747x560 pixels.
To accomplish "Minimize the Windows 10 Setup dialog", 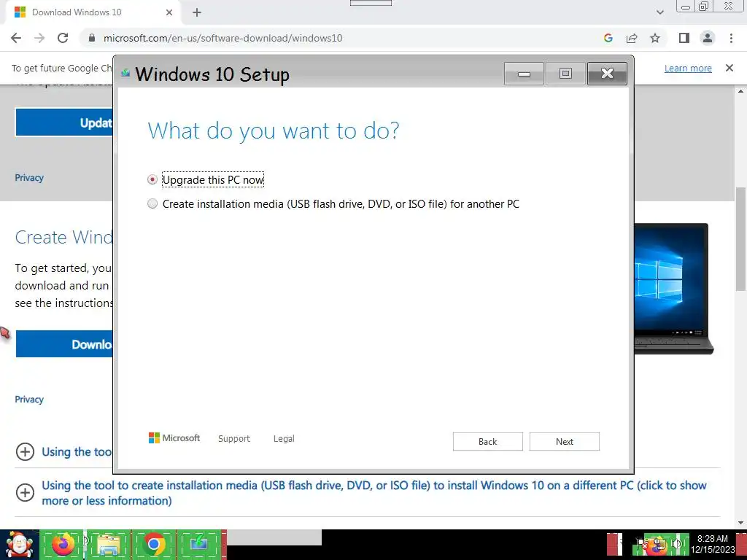I will (524, 74).
